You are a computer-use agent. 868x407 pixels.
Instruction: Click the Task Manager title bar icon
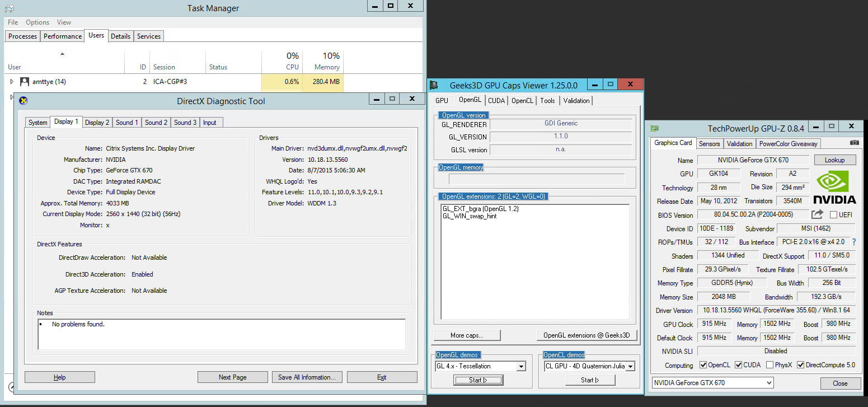(x=10, y=8)
